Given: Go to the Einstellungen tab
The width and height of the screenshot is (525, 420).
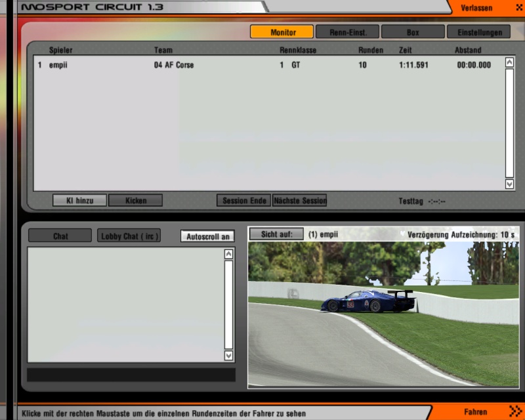Looking at the screenshot, I should [478, 31].
